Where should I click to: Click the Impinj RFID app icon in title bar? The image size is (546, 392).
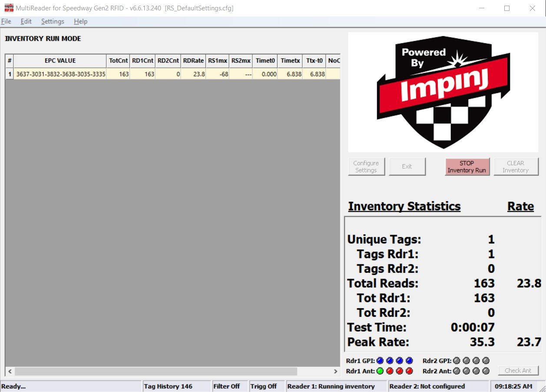click(x=9, y=8)
